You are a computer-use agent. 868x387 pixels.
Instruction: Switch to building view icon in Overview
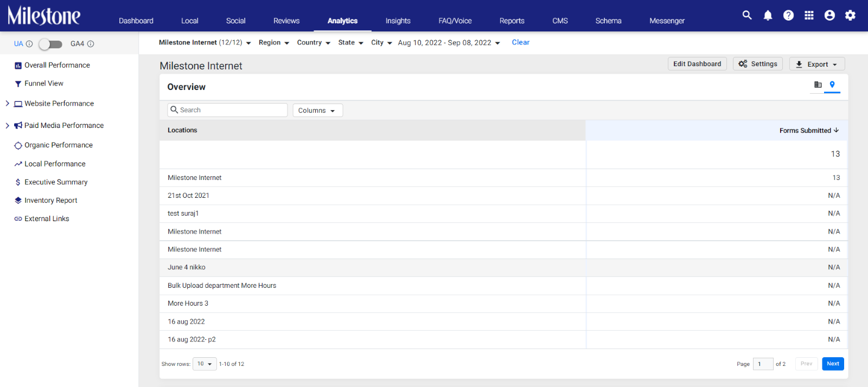[x=818, y=85]
